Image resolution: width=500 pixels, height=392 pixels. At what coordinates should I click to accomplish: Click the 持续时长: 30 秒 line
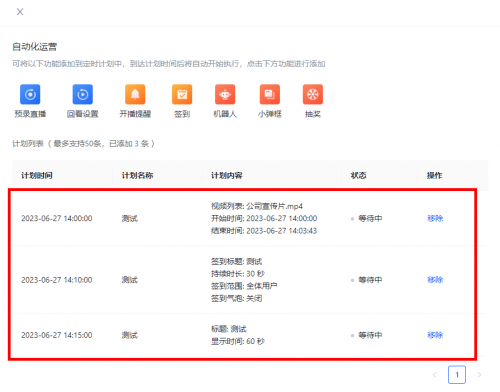238,274
